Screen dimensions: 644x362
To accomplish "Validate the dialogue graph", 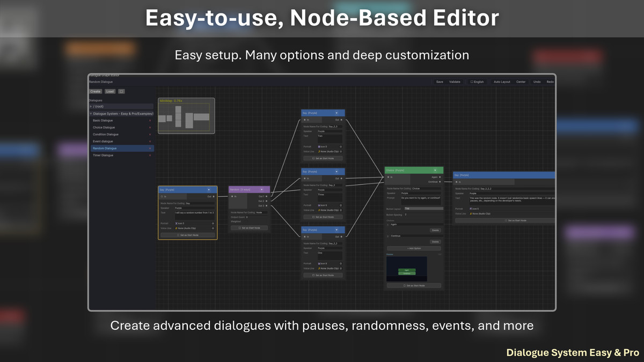I will 455,82.
